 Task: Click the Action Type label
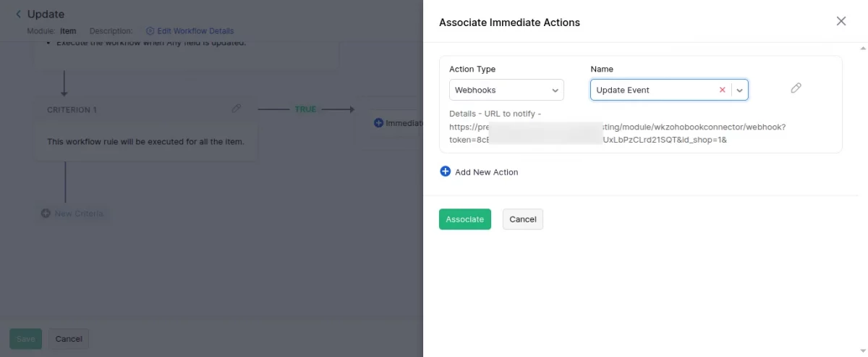coord(472,69)
